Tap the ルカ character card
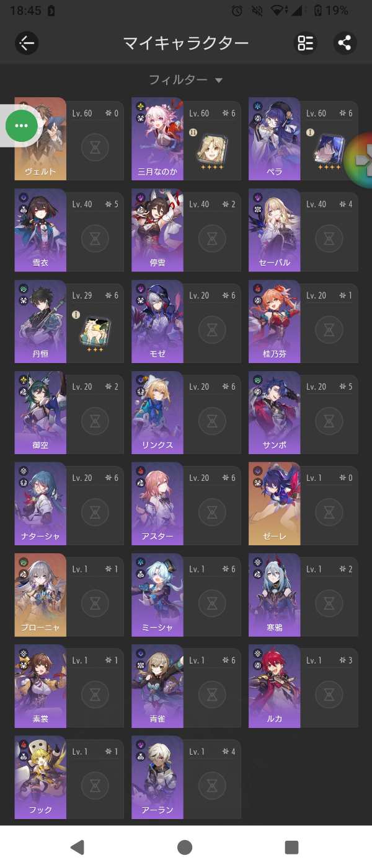 tap(303, 686)
